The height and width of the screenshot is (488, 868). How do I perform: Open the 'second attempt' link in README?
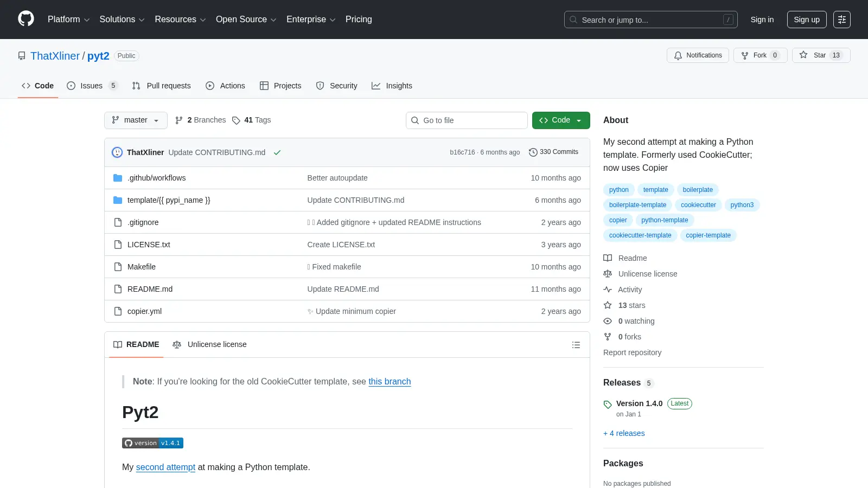tap(165, 467)
